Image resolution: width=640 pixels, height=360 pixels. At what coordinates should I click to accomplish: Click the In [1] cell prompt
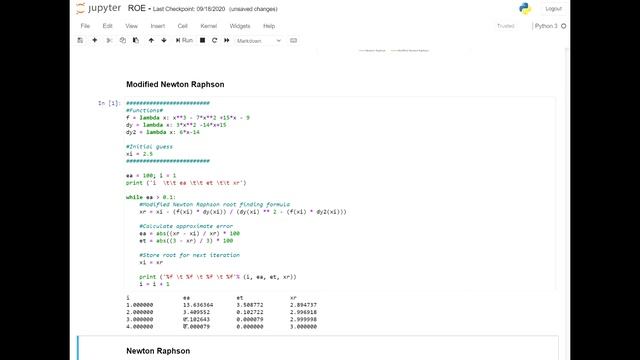click(x=109, y=103)
